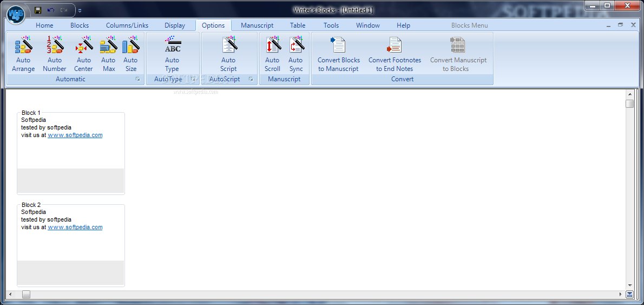Click 'tested by softpedia' text in Block 1
This screenshot has width=644, height=305.
(x=47, y=127)
